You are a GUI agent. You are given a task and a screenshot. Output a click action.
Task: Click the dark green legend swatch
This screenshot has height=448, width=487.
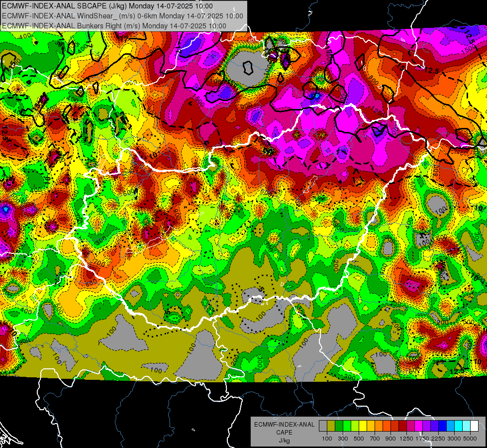coord(339,426)
